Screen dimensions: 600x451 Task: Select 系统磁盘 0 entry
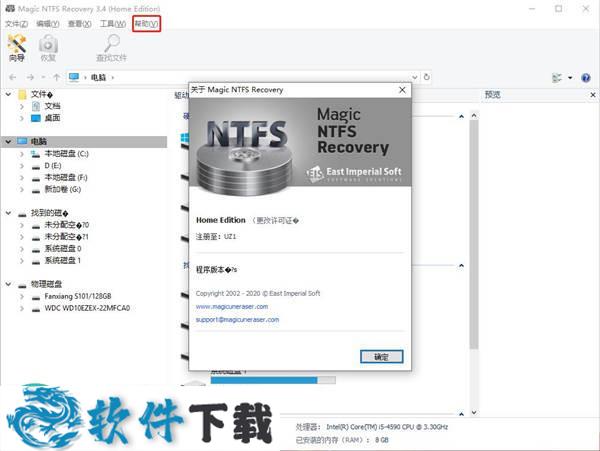coord(63,249)
